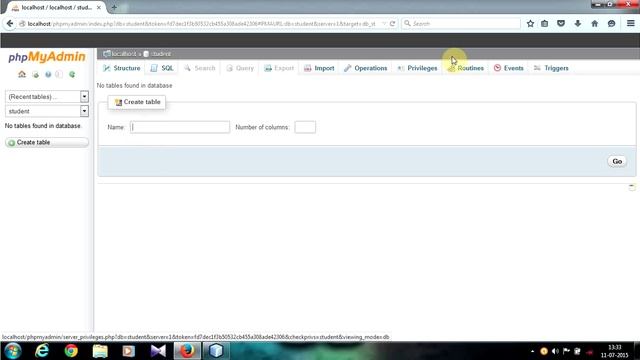Switch to Firefox in taskbar
640x360 pixels.
[x=187, y=351]
